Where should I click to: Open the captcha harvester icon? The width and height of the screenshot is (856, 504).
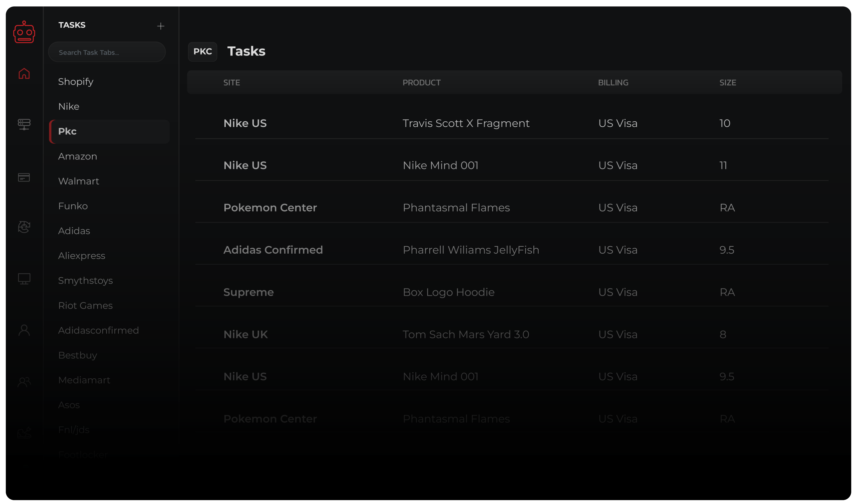pos(24,227)
